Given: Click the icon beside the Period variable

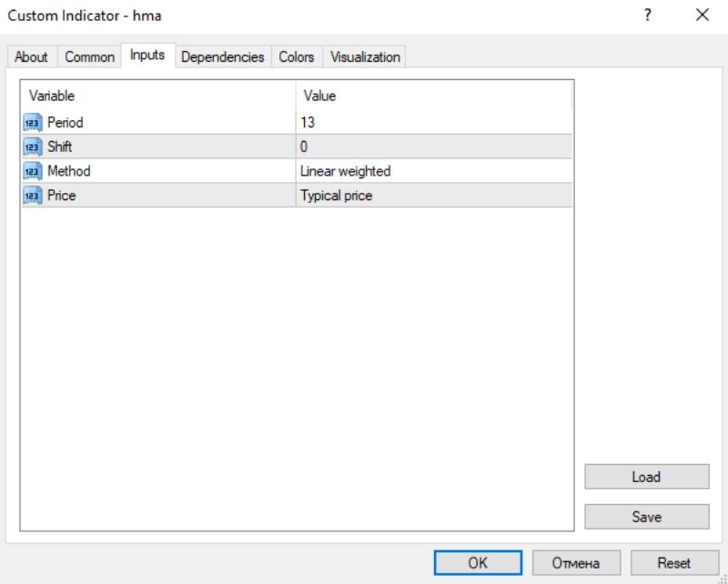Looking at the screenshot, I should pos(32,122).
